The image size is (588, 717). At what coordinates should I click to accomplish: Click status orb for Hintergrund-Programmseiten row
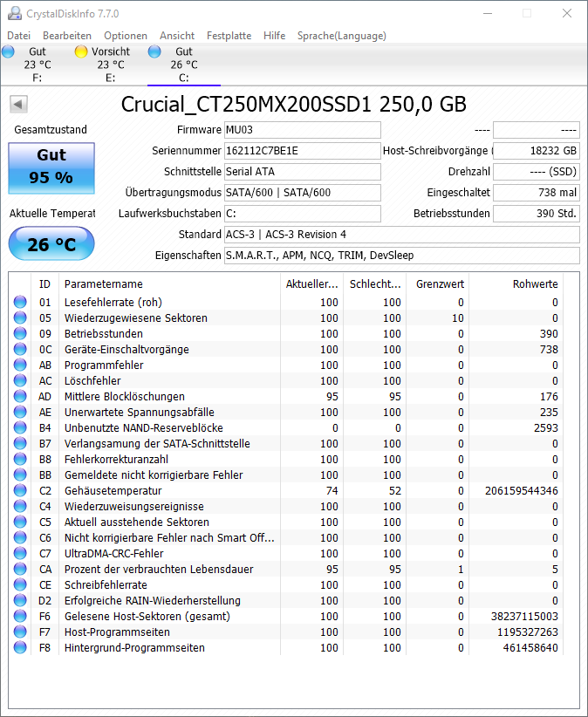point(20,647)
